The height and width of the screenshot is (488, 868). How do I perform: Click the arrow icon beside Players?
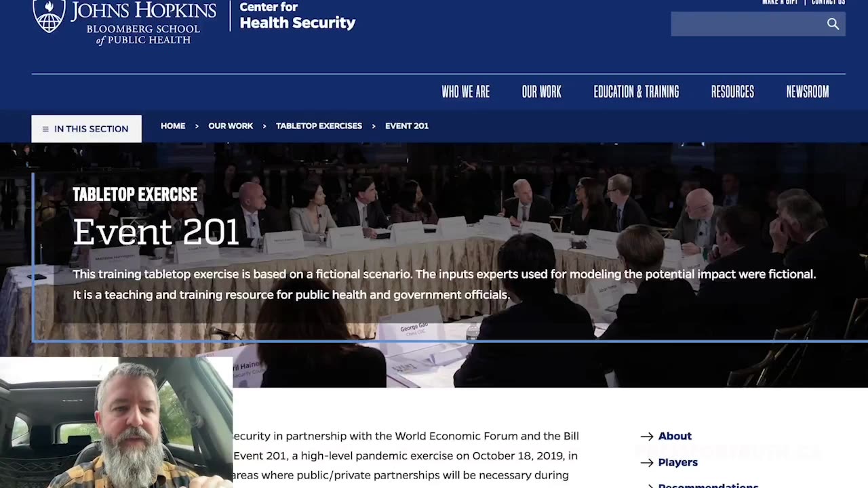tap(647, 463)
